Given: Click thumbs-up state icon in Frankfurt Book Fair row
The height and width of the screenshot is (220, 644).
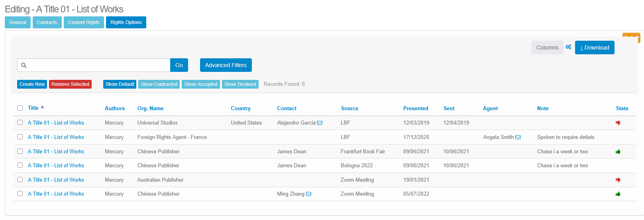Looking at the screenshot, I should [x=618, y=152].
